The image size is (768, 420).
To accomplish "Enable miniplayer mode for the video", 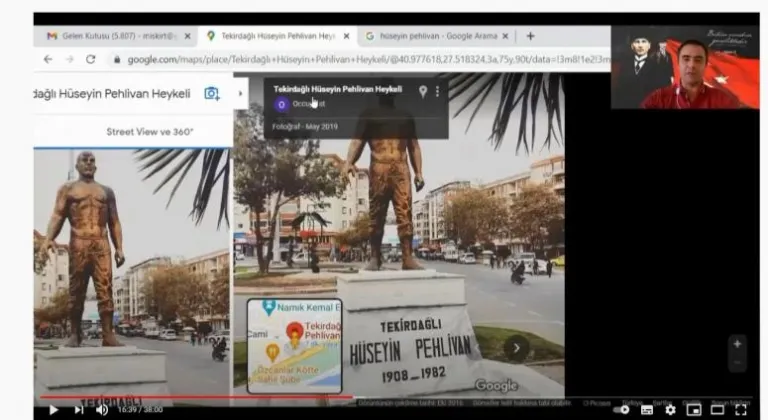I will [693, 409].
